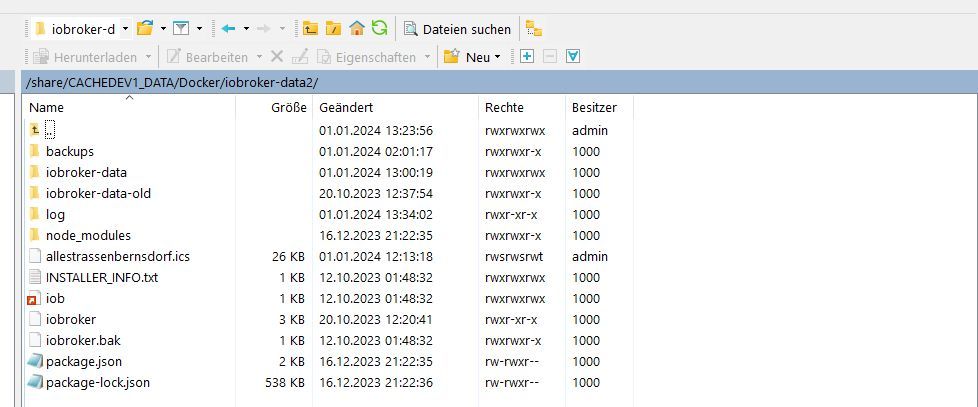
Task: Click the unselect files minus icon
Action: click(x=550, y=57)
